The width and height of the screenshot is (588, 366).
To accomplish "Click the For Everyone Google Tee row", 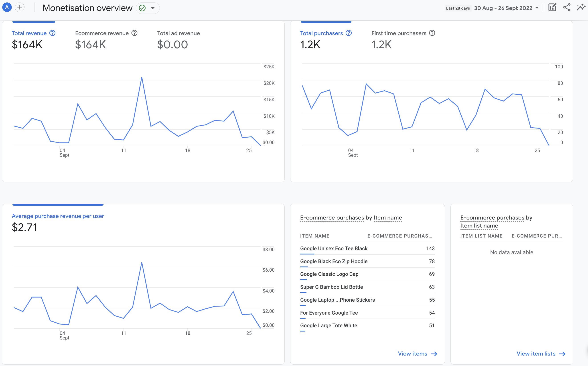I will tap(367, 313).
